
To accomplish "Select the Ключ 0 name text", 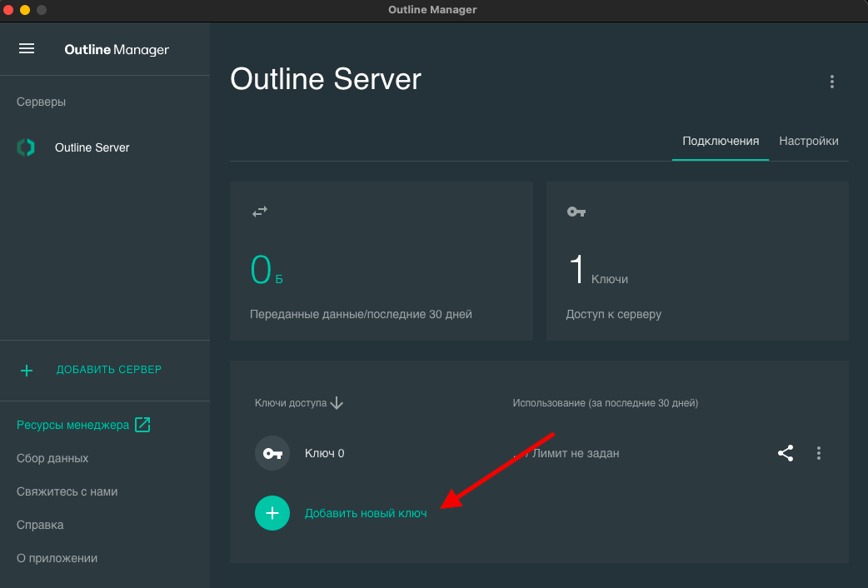I will pyautogui.click(x=324, y=453).
